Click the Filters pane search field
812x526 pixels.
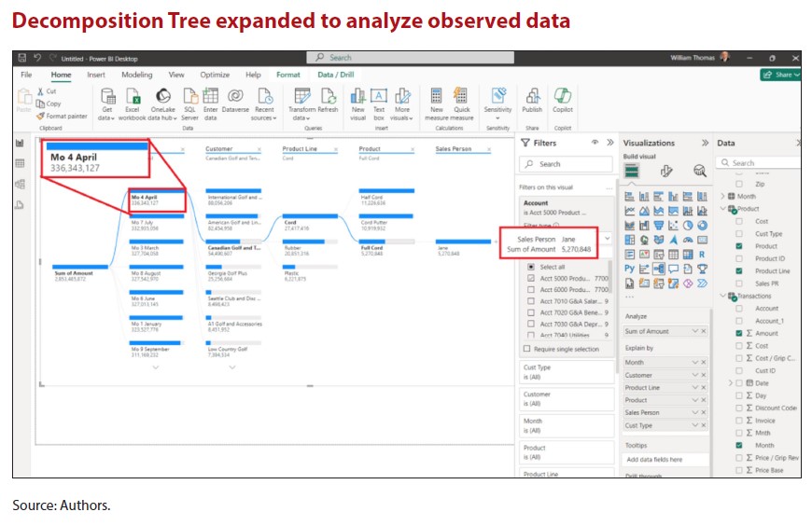click(x=564, y=164)
